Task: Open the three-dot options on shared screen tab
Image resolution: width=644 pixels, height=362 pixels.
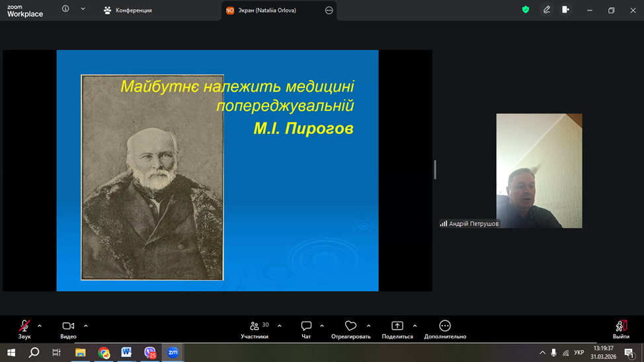Action: (329, 11)
